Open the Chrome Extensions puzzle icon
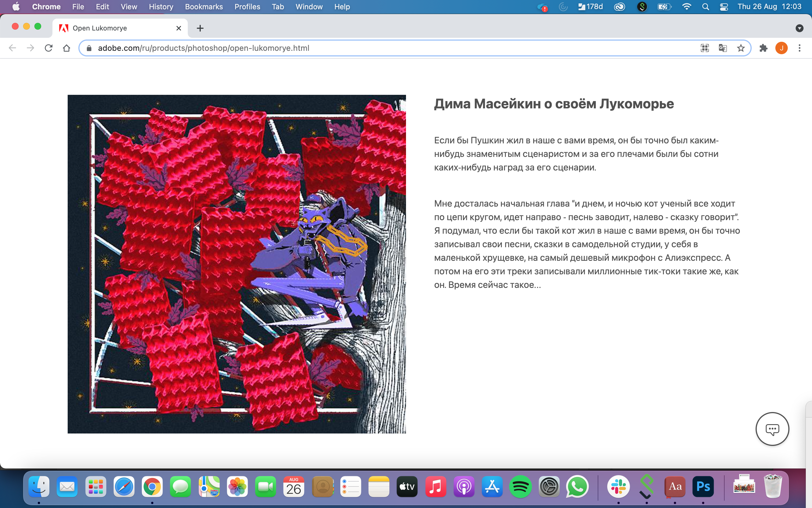 (763, 48)
